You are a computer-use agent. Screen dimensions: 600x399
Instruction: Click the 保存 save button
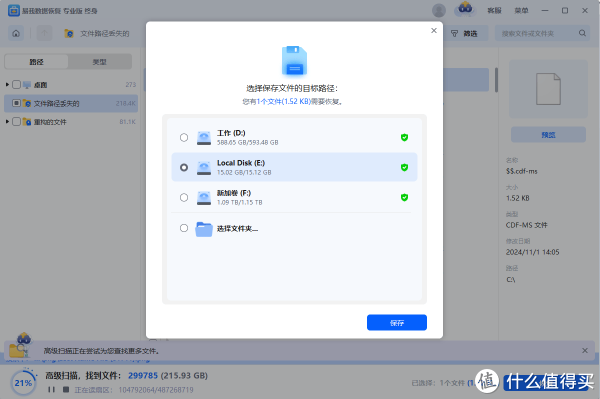coord(397,322)
